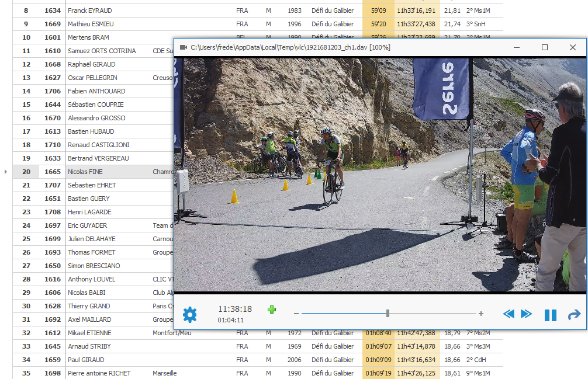Screen dimensions: 588x379
Task: Click the 11:38:18 timestamp in the player
Action: [235, 309]
